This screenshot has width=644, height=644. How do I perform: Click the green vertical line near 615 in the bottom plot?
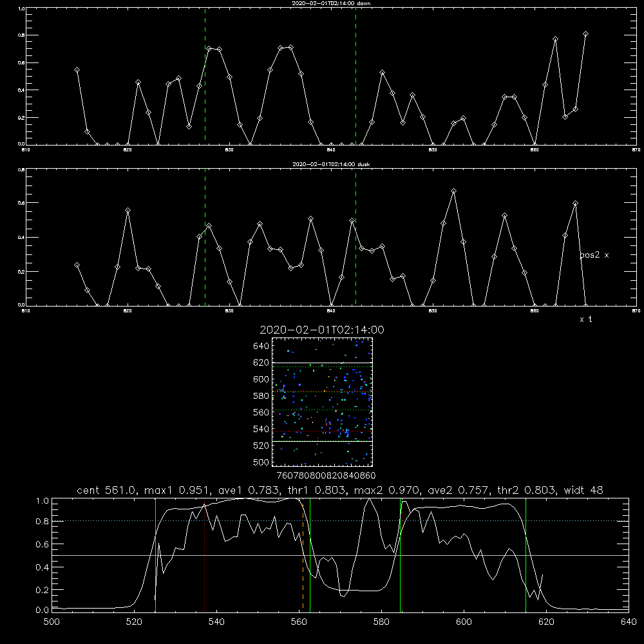526,554
